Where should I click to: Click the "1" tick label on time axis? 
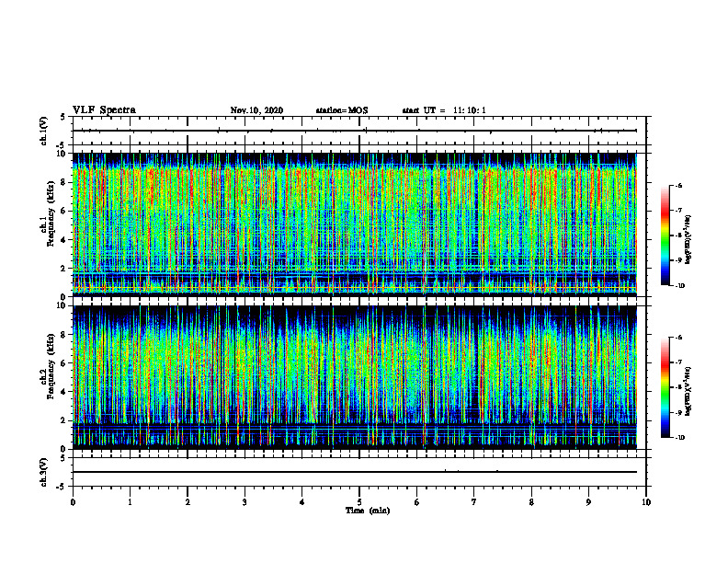[x=130, y=502]
